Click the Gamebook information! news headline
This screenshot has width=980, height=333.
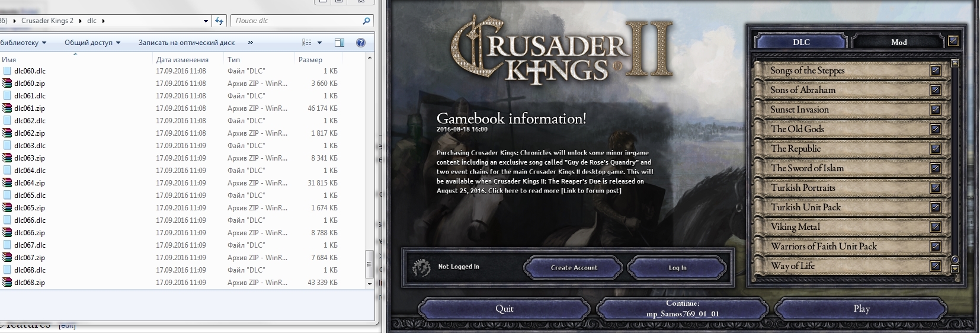tap(511, 119)
